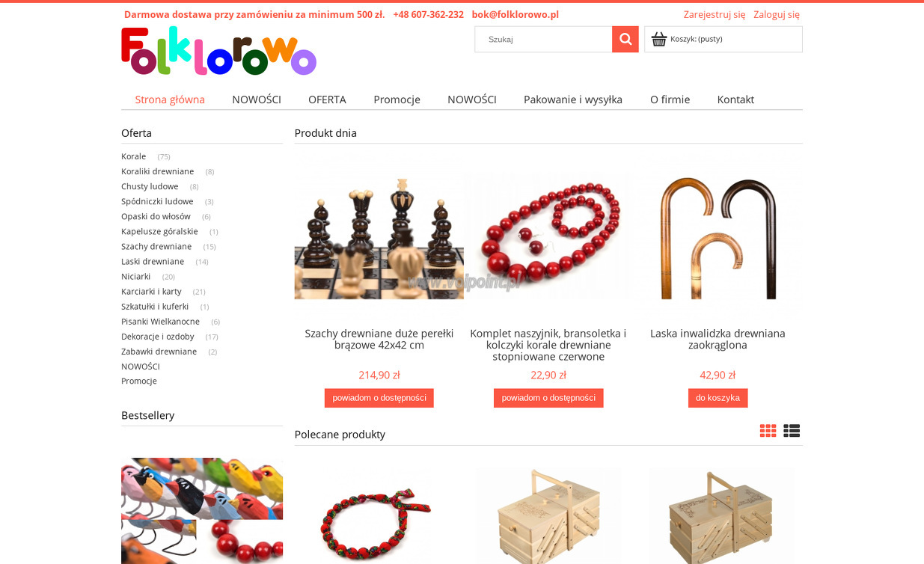Viewport: 924px width, 564px height.
Task: Add wooden cane with do koszyka button
Action: tap(718, 398)
